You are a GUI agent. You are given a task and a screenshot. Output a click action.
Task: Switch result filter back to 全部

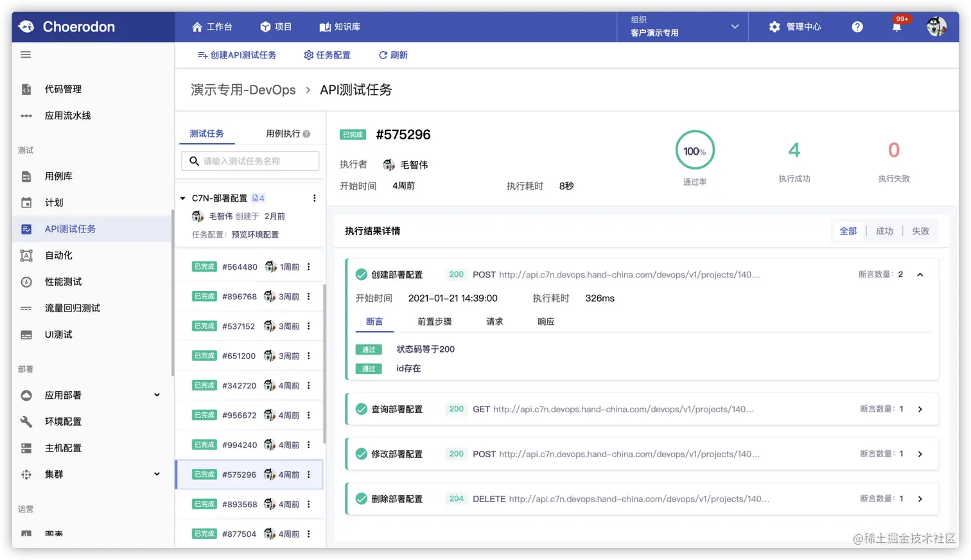(x=848, y=231)
